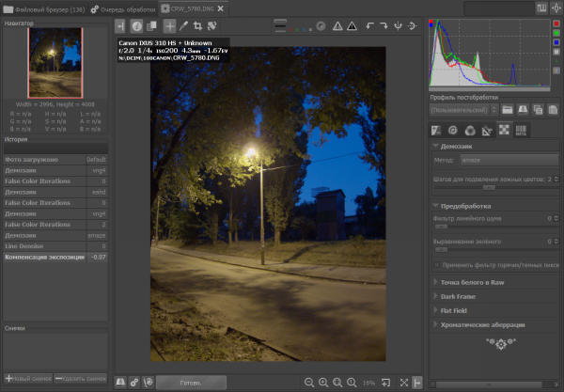Open a new detail window
Screen dimensions: 564x392
coord(386,383)
